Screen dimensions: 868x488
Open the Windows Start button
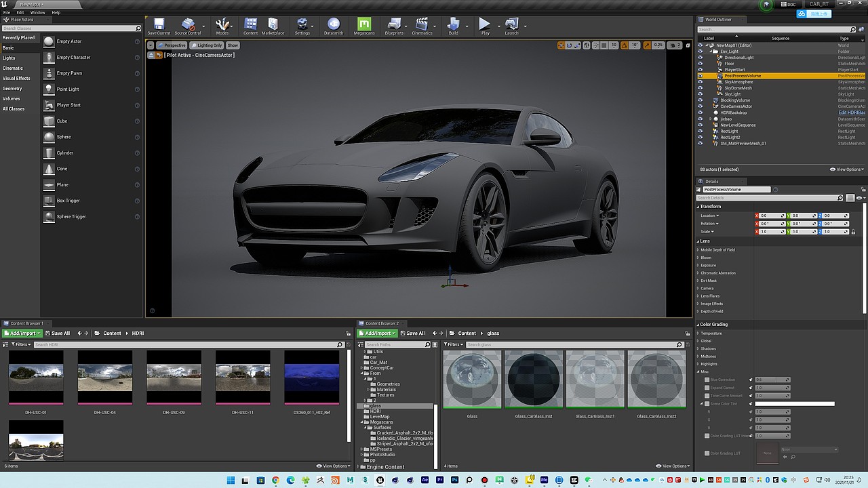point(231,480)
